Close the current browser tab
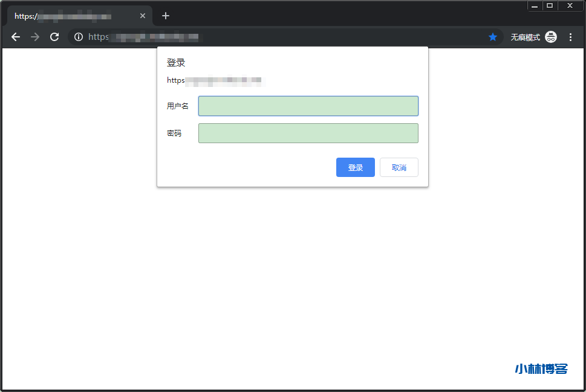The height and width of the screenshot is (392, 586). (x=143, y=16)
